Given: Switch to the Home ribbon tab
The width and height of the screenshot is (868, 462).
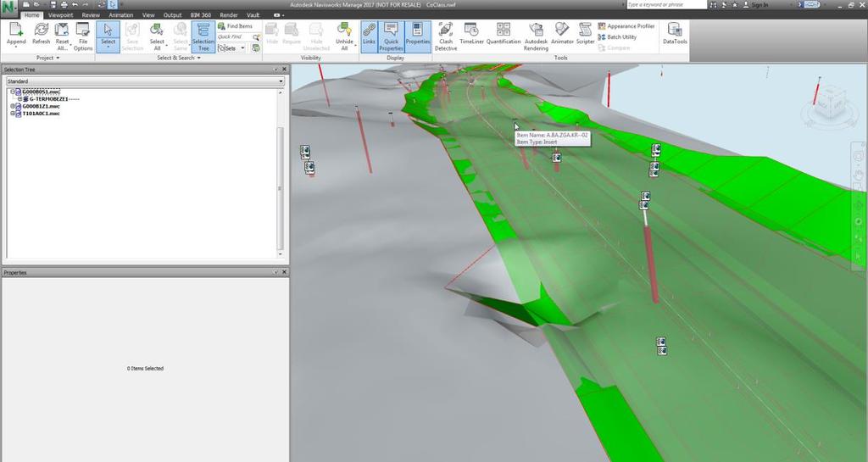Looking at the screenshot, I should 31,15.
